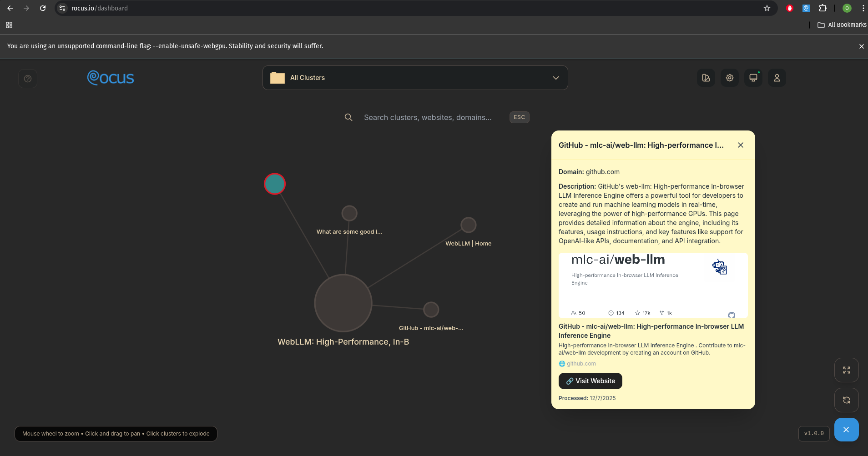Click the mlc-ai/web-llm preview thumbnail

tap(653, 285)
